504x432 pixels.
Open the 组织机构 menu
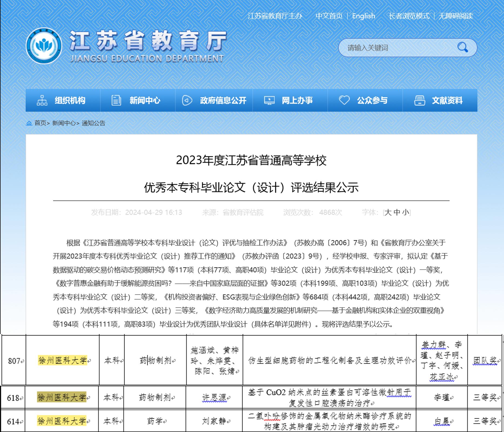click(63, 100)
